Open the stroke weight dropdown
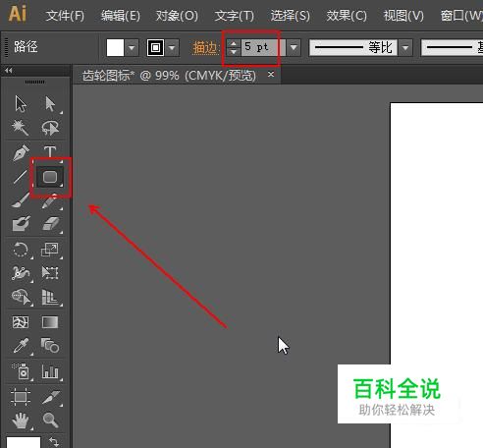The width and height of the screenshot is (483, 448). 294,48
